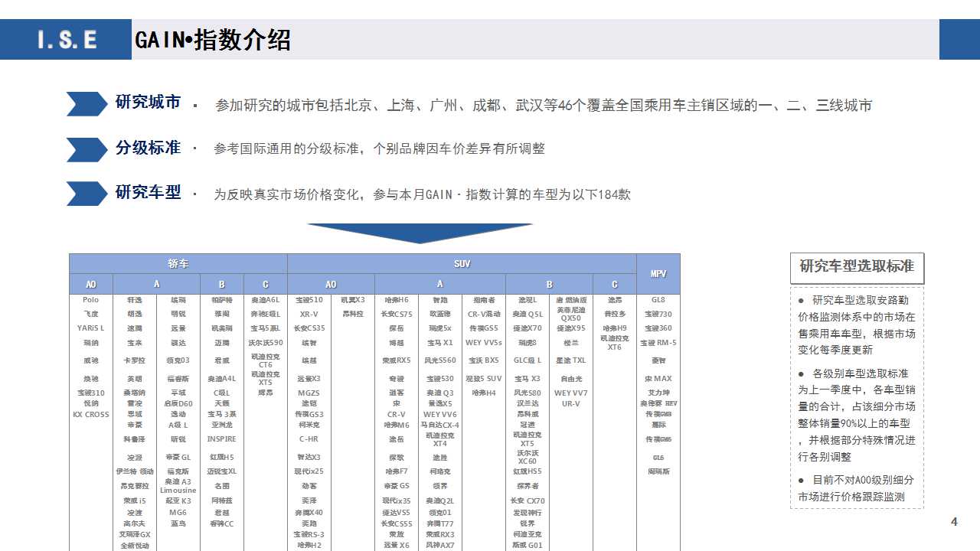Click the 传祺GM6 cell
The height and width of the screenshot is (551, 980).
point(658,439)
